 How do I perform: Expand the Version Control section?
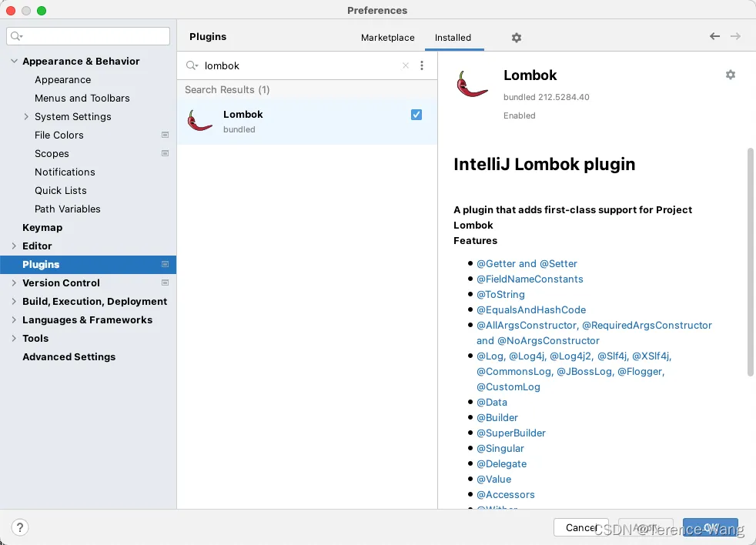point(14,283)
